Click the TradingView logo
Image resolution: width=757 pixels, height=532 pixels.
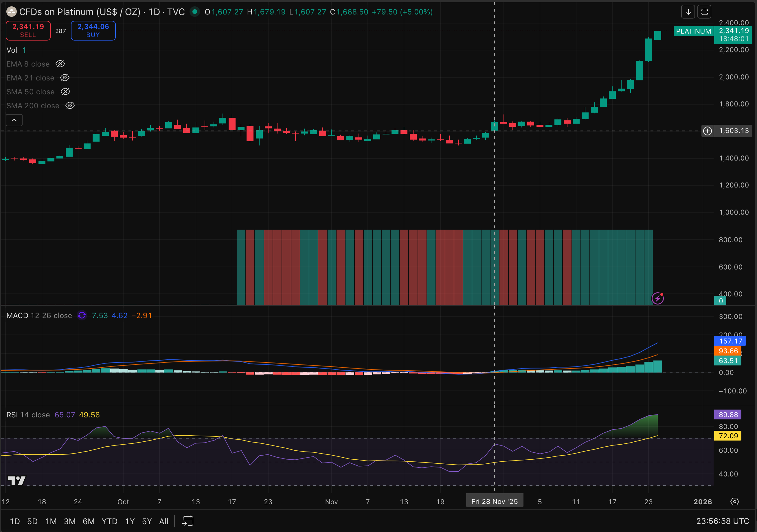(x=16, y=480)
